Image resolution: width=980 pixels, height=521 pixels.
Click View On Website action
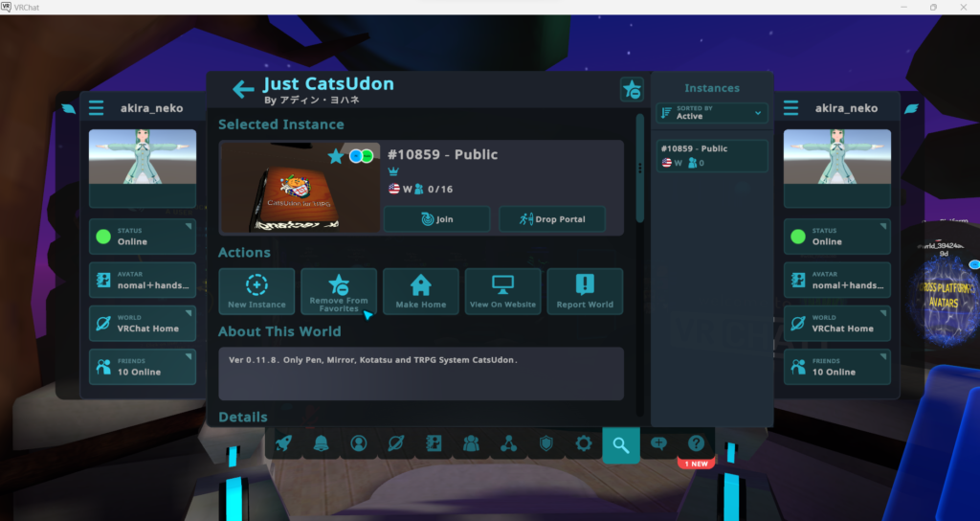tap(503, 291)
